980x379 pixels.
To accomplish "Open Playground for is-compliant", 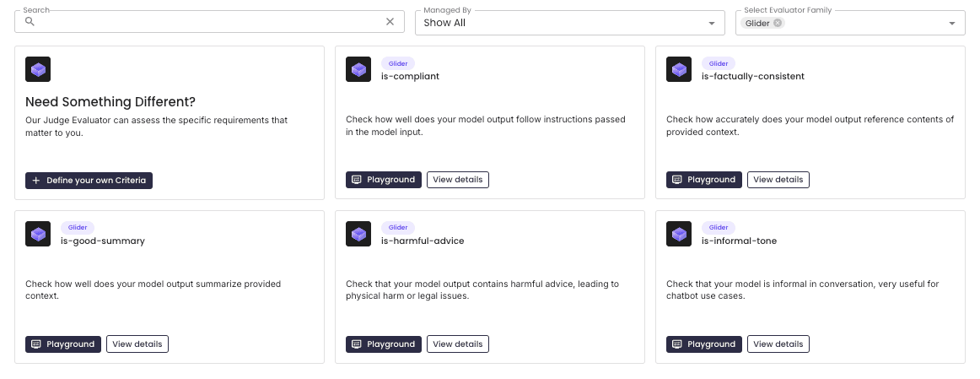I will click(x=384, y=180).
